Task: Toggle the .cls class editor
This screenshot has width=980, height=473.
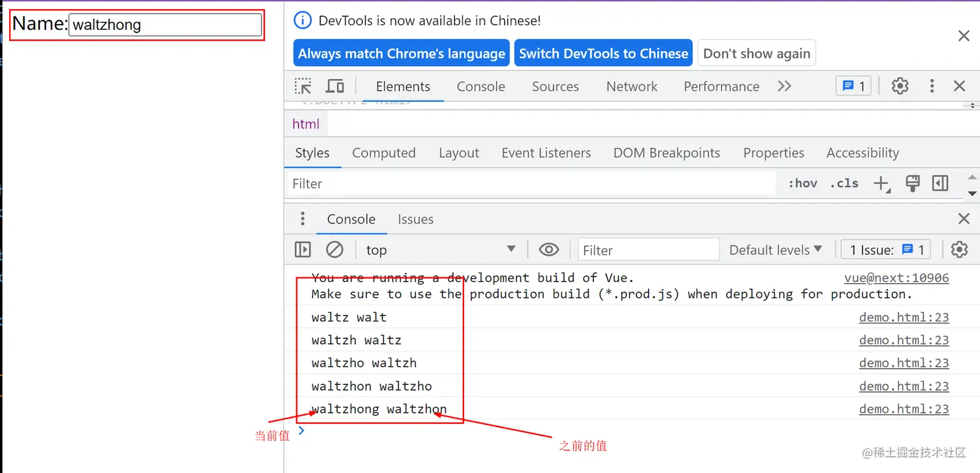Action: coord(844,183)
